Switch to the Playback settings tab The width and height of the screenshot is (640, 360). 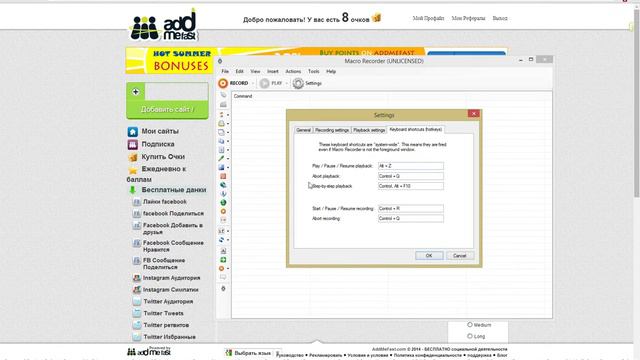click(369, 130)
